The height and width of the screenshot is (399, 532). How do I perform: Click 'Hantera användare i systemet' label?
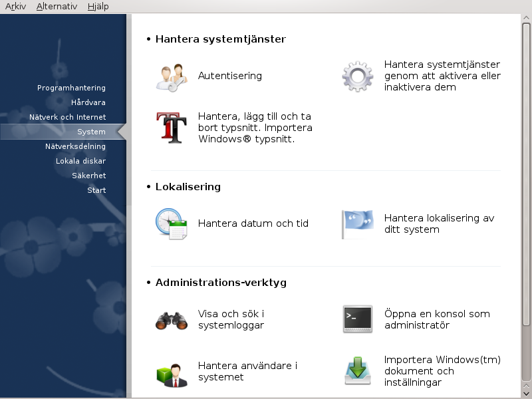click(x=247, y=371)
